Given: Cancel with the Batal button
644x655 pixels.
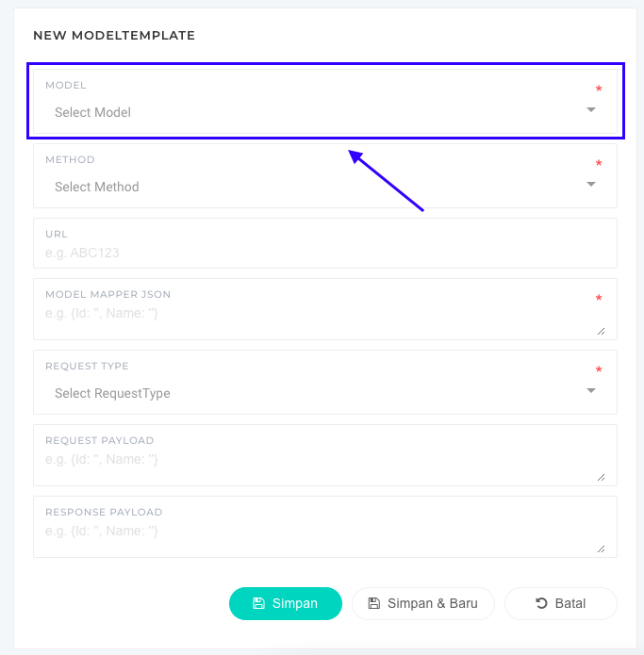Looking at the screenshot, I should point(561,603).
